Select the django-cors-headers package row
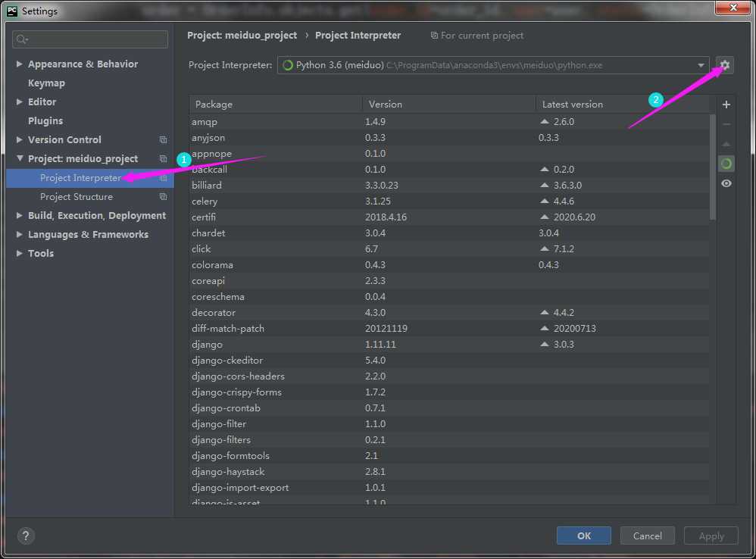This screenshot has width=756, height=559. click(449, 376)
